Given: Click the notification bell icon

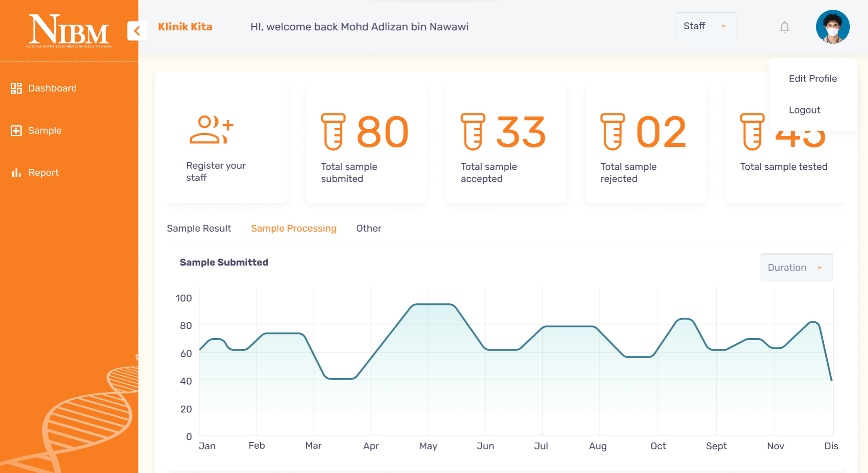Looking at the screenshot, I should pyautogui.click(x=784, y=27).
